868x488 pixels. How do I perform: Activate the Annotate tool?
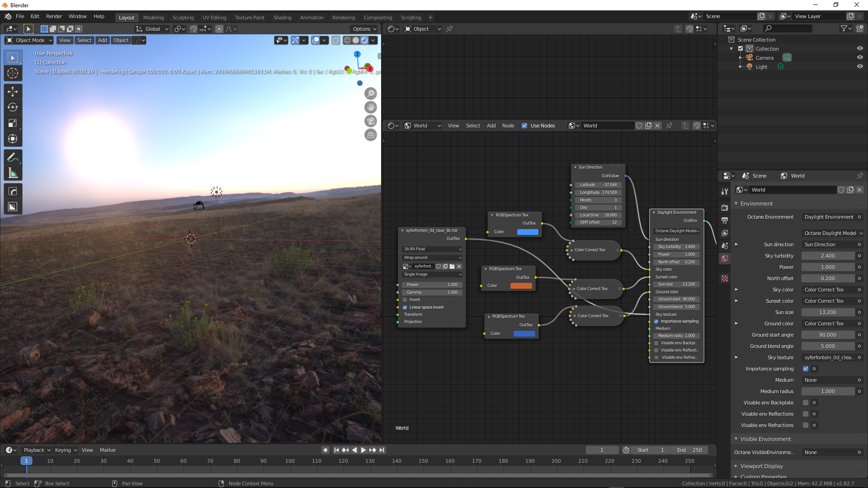[x=13, y=157]
